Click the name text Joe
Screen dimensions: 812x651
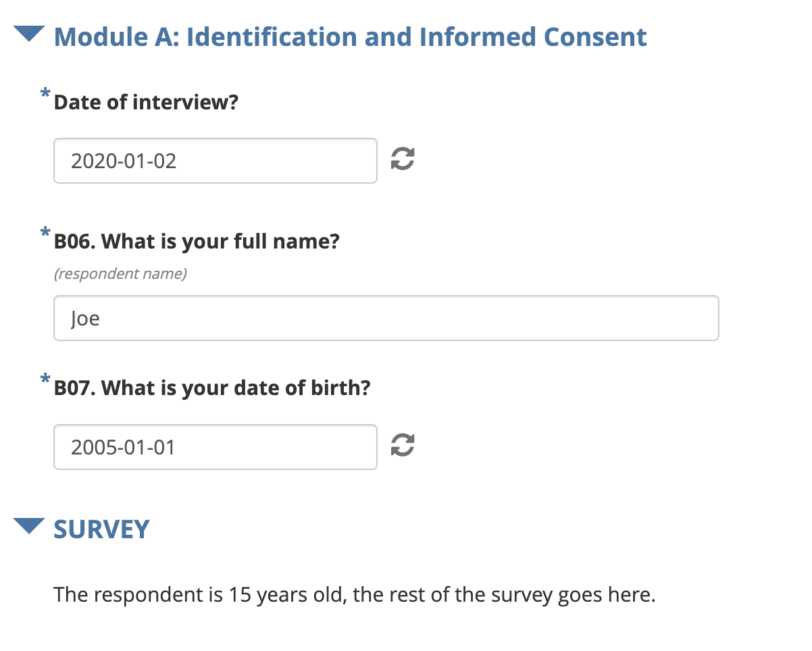tap(85, 318)
